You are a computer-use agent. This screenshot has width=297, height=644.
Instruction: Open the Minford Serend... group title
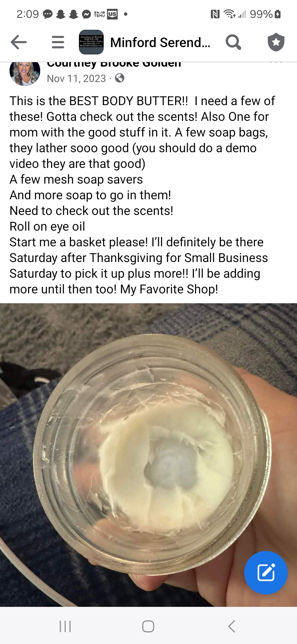tap(160, 42)
